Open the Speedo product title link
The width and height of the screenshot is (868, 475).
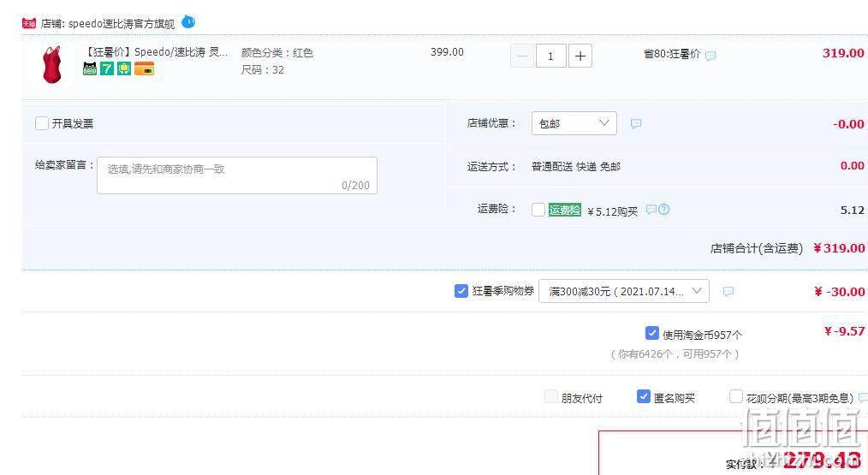click(155, 52)
